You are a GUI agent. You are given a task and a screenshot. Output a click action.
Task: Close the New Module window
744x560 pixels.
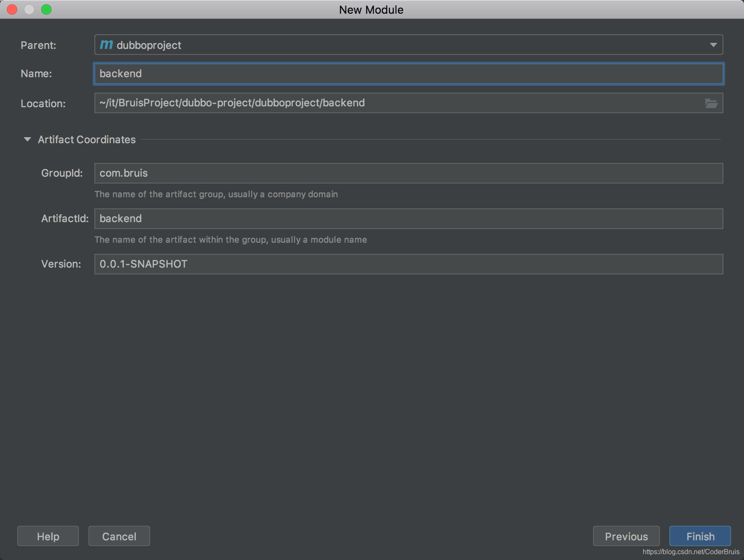click(x=12, y=9)
